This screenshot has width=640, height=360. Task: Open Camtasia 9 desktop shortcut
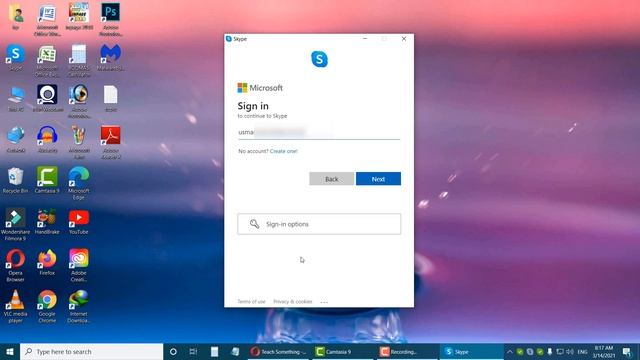coord(47,180)
